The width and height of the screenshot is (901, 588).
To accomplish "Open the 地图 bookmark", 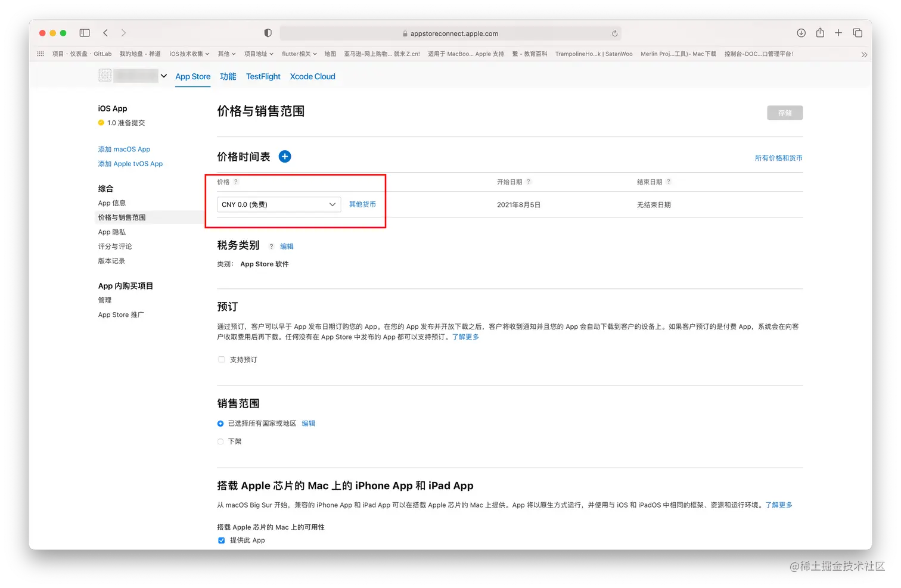I will point(330,54).
